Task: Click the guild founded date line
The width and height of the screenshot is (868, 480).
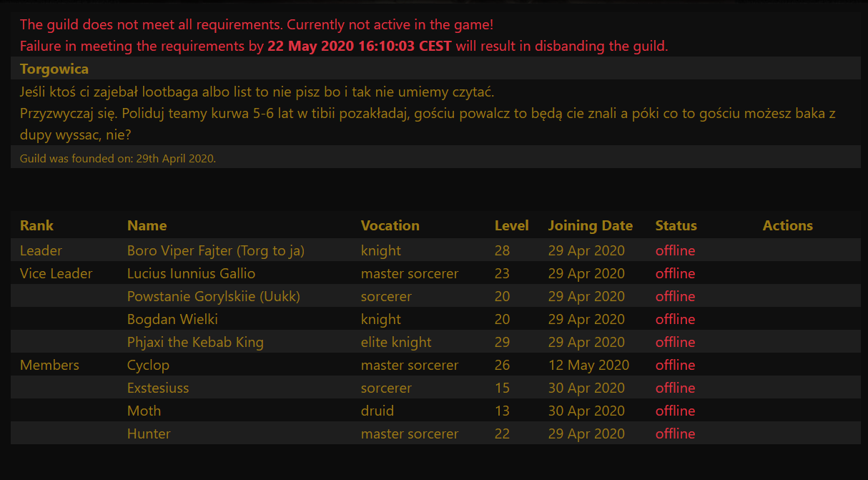Action: (118, 158)
